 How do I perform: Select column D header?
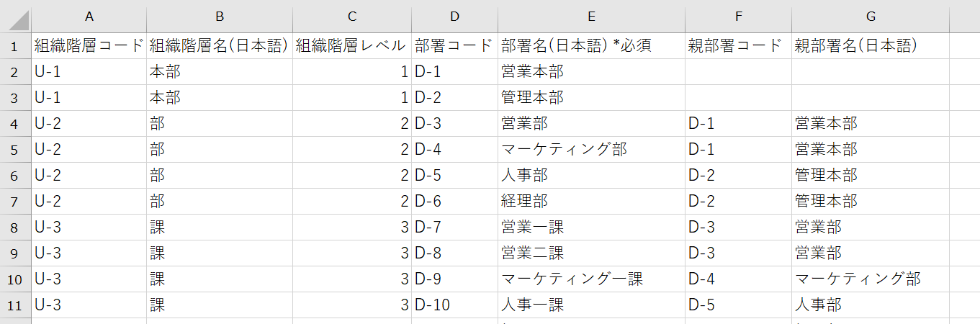454,17
